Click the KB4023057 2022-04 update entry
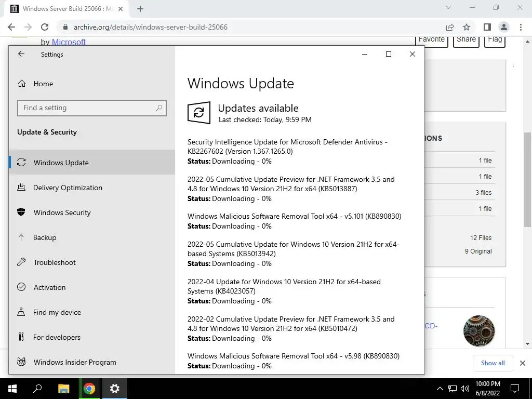Viewport: 532px width, 399px height. coord(284,291)
